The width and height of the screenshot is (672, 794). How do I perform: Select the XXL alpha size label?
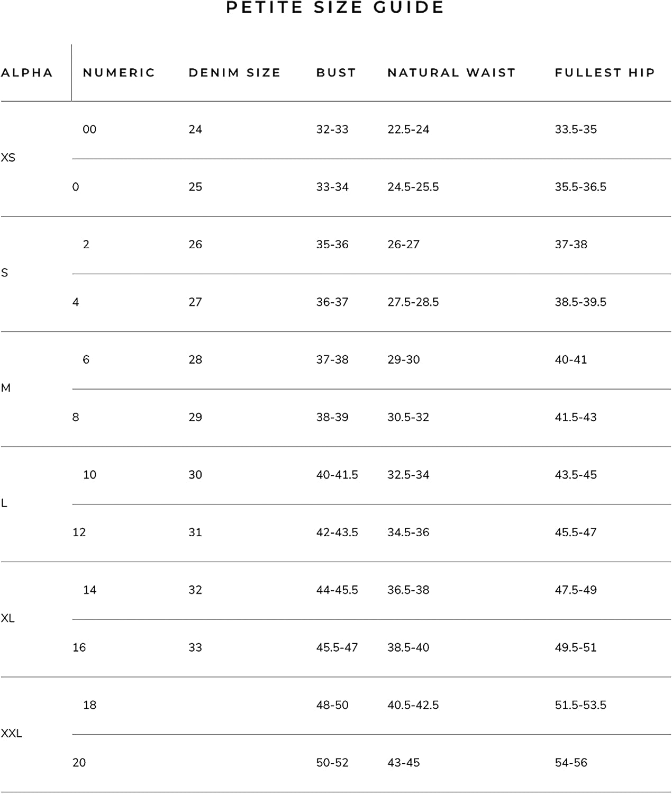tap(11, 734)
